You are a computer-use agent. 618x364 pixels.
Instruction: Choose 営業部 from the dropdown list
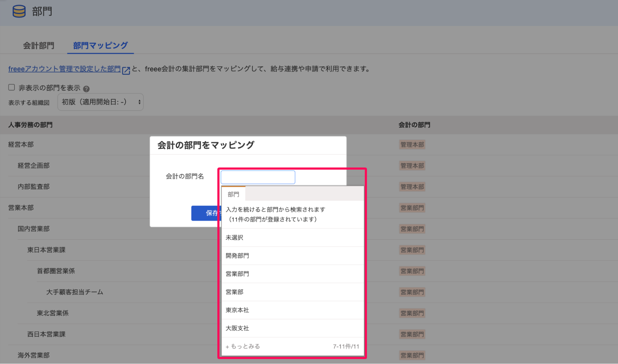pos(292,292)
